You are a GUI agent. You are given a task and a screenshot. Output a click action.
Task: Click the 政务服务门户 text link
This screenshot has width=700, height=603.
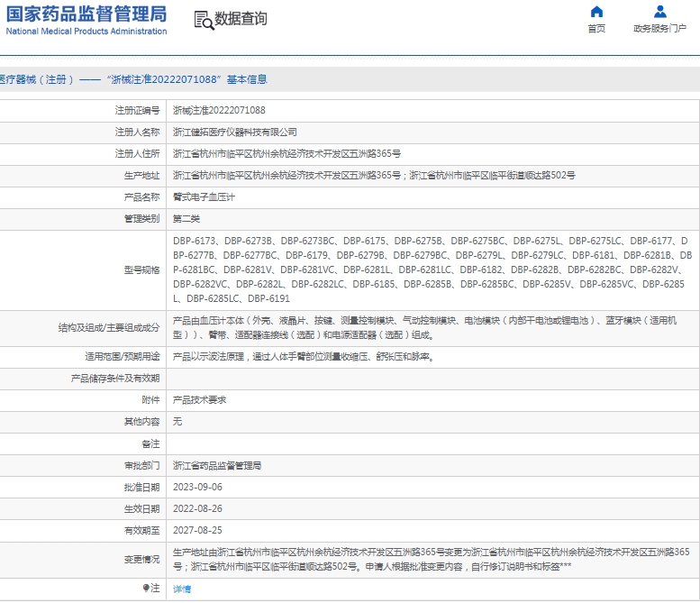(x=659, y=29)
